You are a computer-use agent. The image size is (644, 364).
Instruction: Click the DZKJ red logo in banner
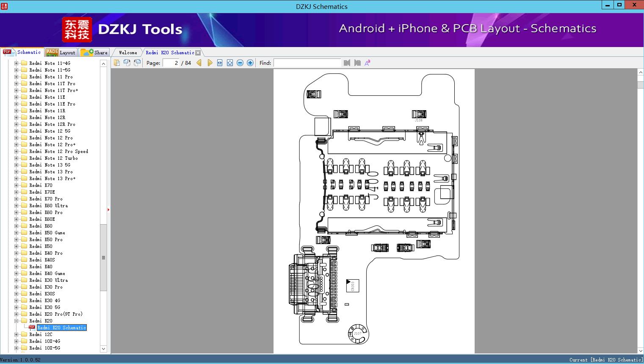77,30
